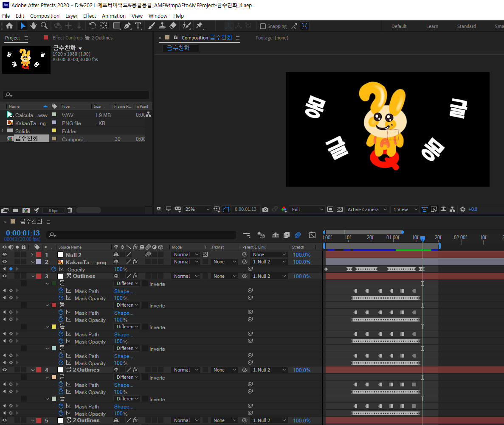Open the Active Camera dropdown
This screenshot has height=425, width=504.
point(367,209)
